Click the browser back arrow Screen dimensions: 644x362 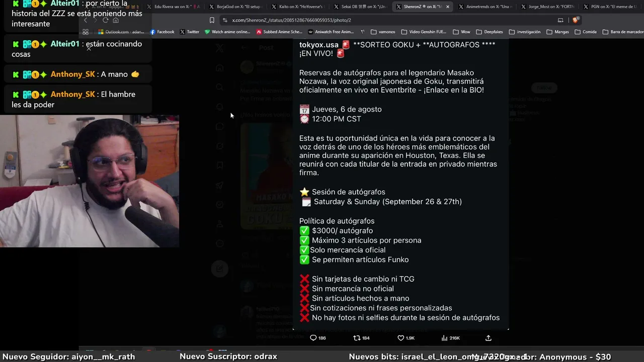tap(86, 20)
